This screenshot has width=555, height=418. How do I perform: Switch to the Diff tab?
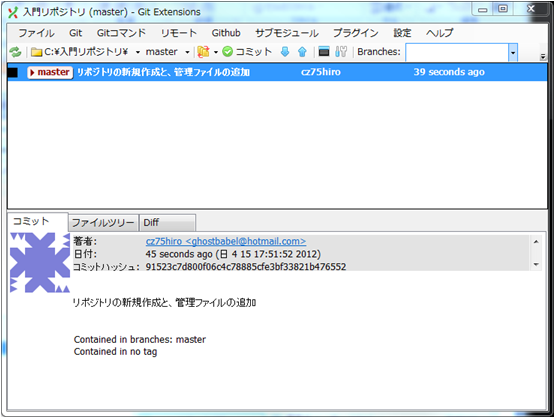point(167,223)
